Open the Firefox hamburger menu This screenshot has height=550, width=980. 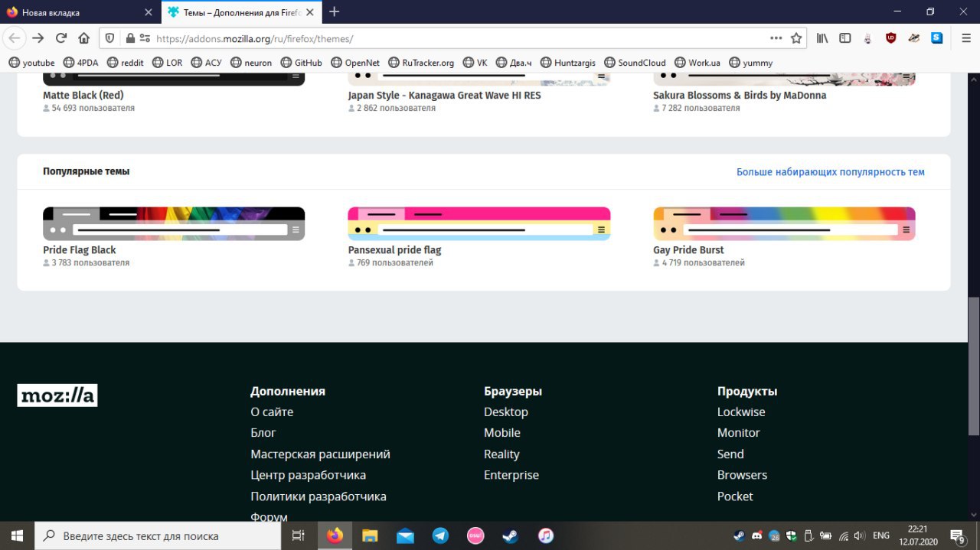[966, 38]
